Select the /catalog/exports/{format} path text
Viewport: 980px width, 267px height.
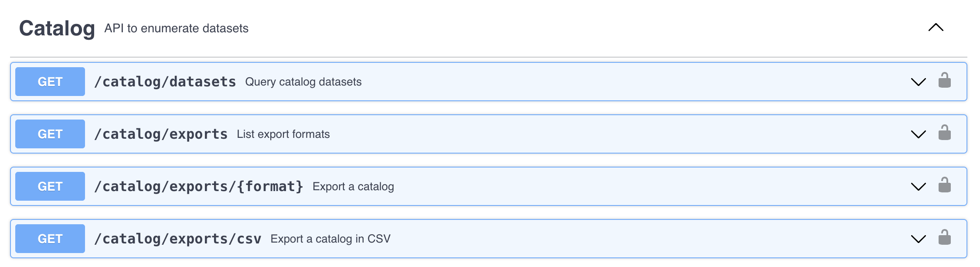[199, 186]
